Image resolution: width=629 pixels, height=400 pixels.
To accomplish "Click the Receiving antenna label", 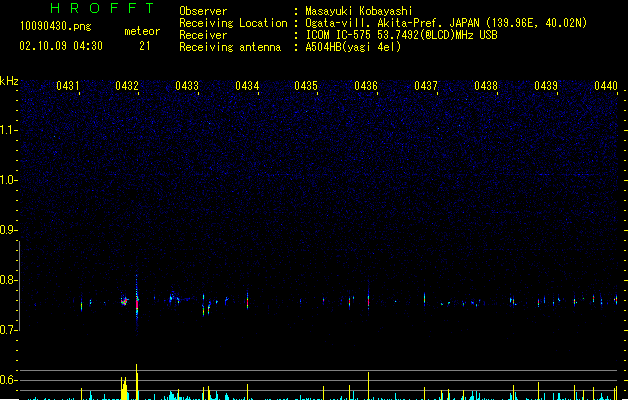I will tap(230, 47).
